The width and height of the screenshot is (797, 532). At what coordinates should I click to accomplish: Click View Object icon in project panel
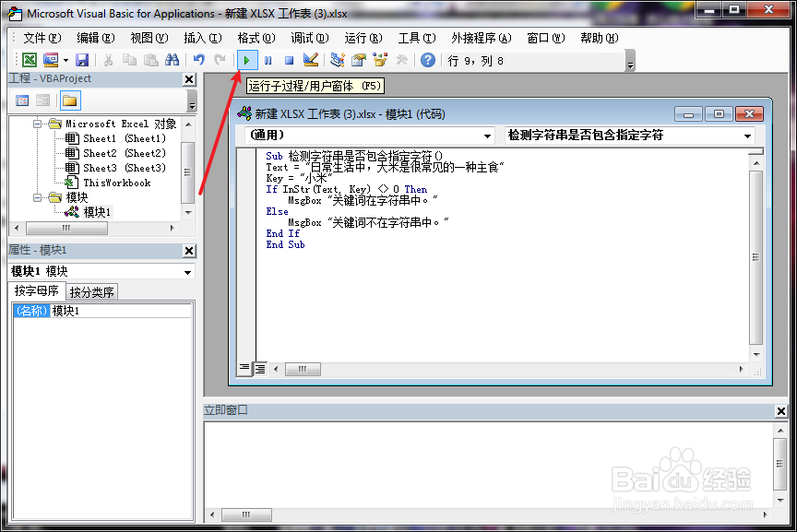(x=43, y=100)
